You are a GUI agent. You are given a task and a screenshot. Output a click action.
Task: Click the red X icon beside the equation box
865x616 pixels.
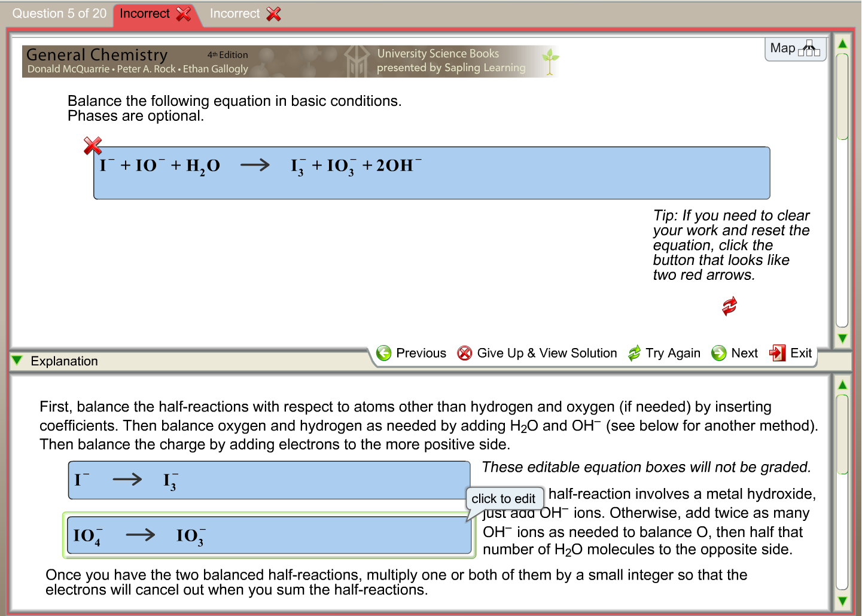pos(93,145)
